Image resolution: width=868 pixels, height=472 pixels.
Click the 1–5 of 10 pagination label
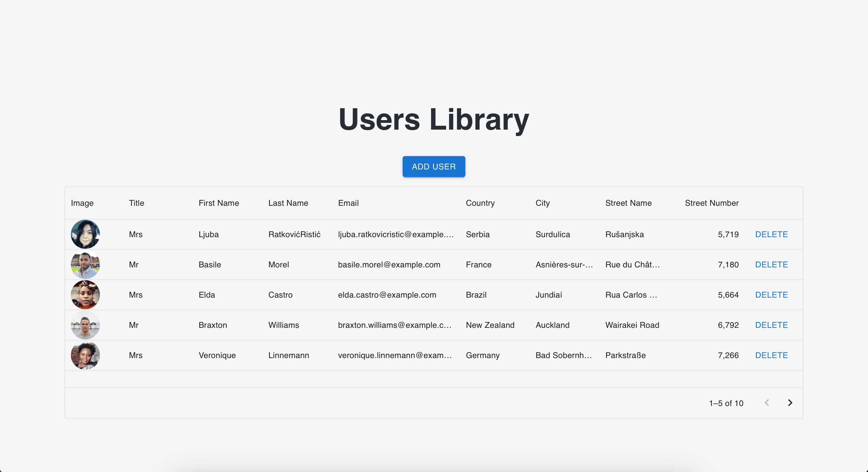pos(726,403)
